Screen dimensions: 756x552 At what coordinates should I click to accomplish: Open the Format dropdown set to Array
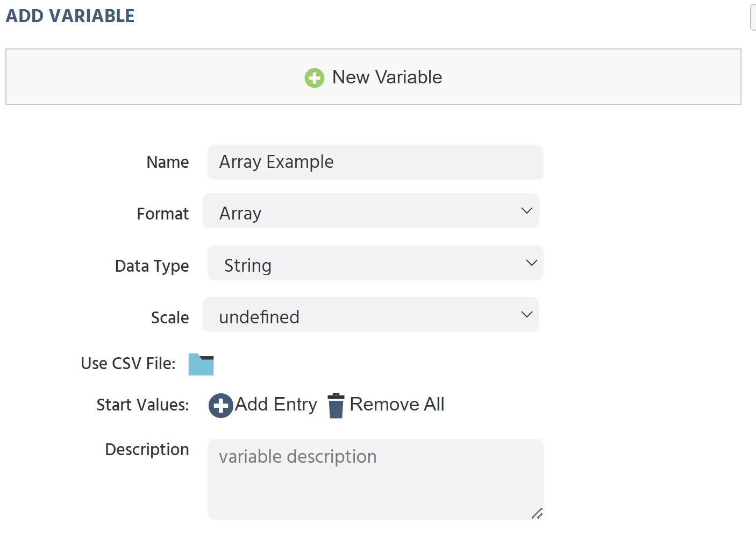[x=370, y=211]
